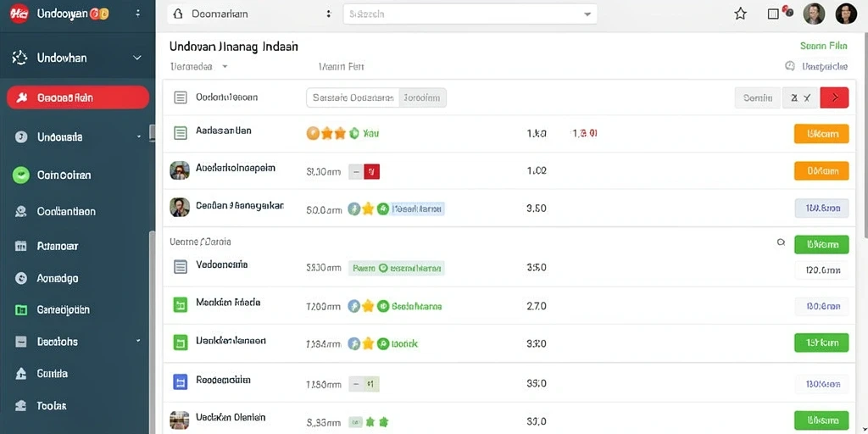Open the thumbnail in the Ueoiaken Olenian row
The width and height of the screenshot is (868, 434).
180,420
